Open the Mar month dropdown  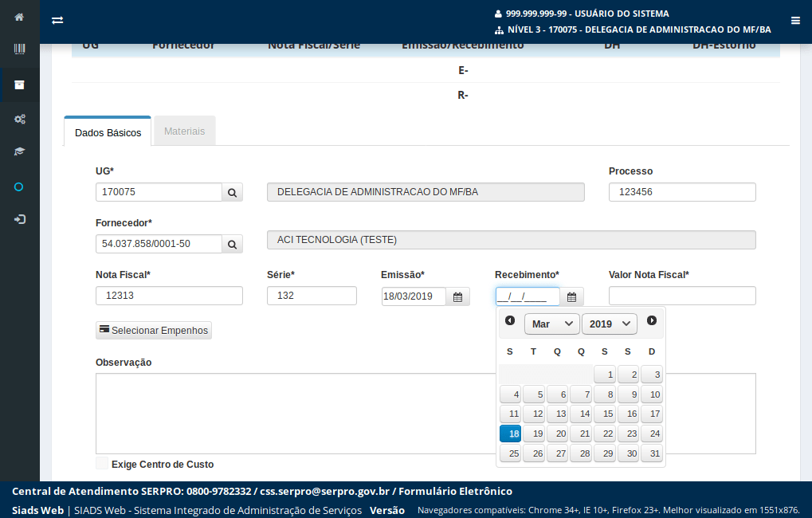point(552,324)
